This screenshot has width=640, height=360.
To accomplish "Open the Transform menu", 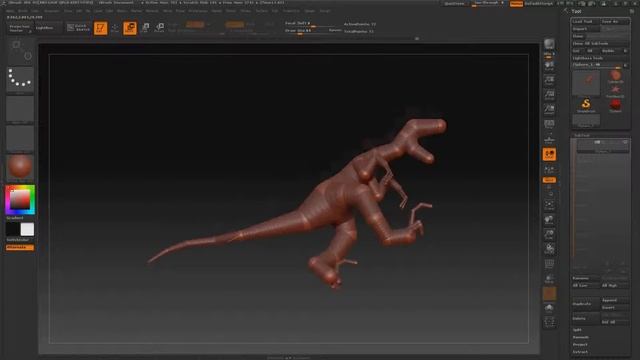I will coord(291,11).
